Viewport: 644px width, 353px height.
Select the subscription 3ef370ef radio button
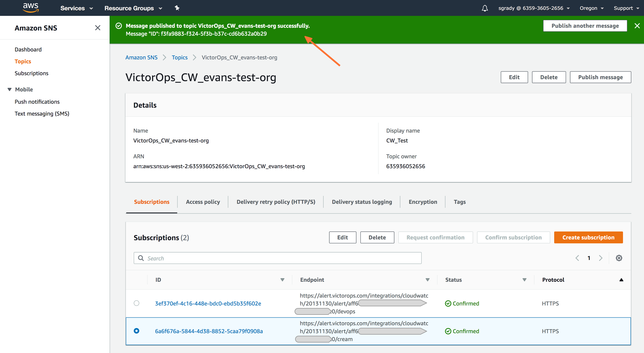pyautogui.click(x=137, y=303)
